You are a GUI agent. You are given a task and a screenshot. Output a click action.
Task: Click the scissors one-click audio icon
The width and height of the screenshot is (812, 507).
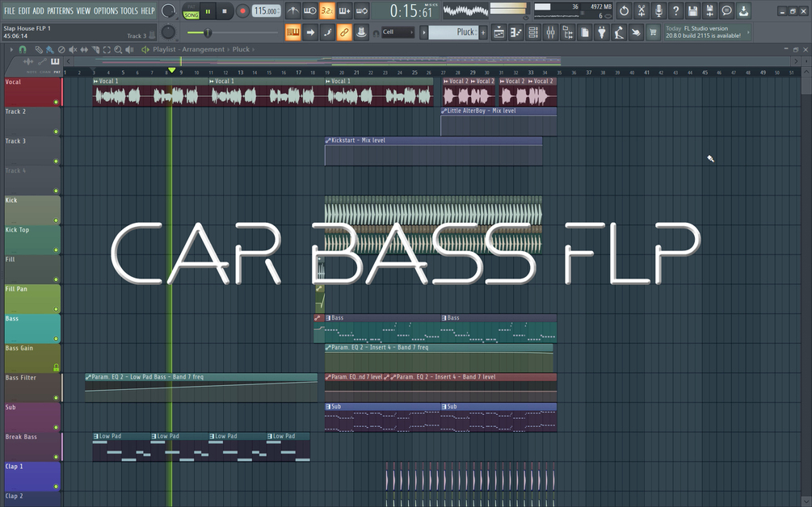641,10
